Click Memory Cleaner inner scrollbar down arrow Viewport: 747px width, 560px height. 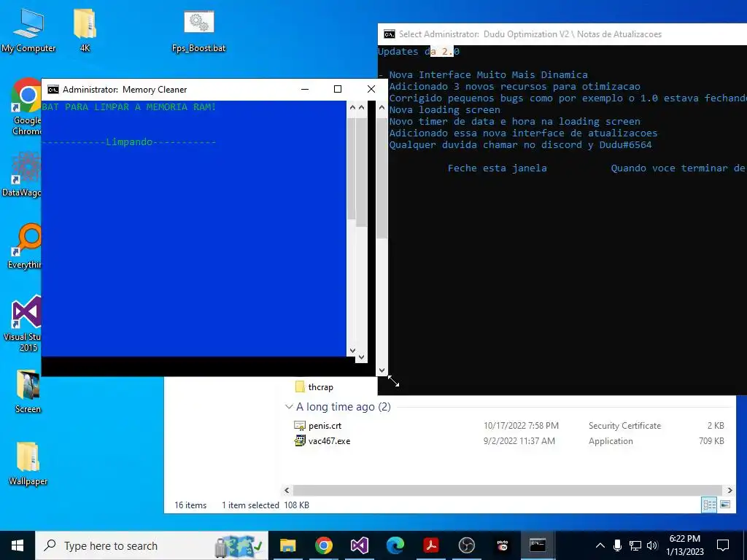(x=352, y=351)
